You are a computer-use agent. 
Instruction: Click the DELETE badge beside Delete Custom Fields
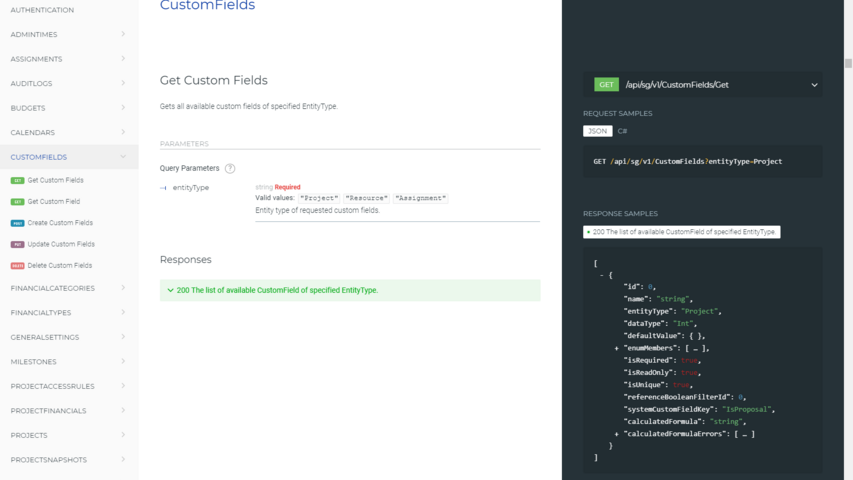[17, 266]
